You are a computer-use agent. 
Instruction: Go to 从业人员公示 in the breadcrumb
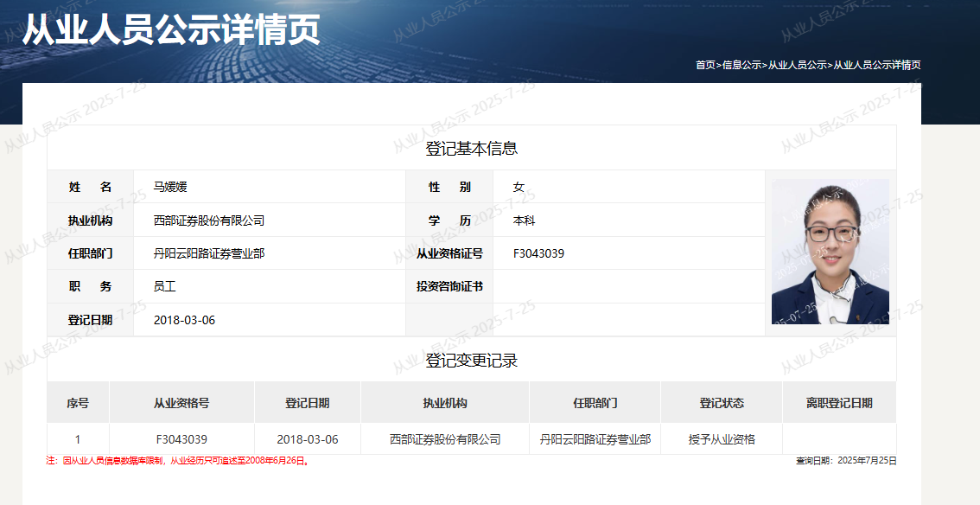click(797, 65)
